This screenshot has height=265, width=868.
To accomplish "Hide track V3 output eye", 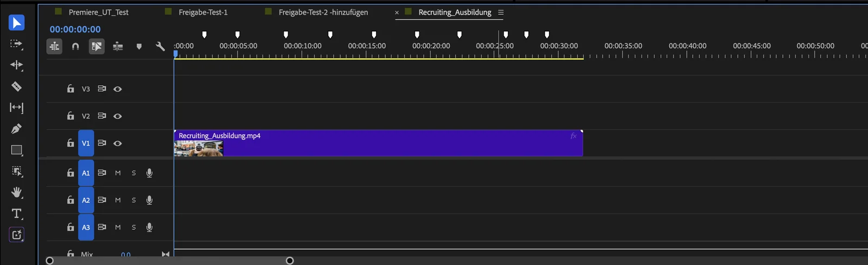I will pos(118,89).
